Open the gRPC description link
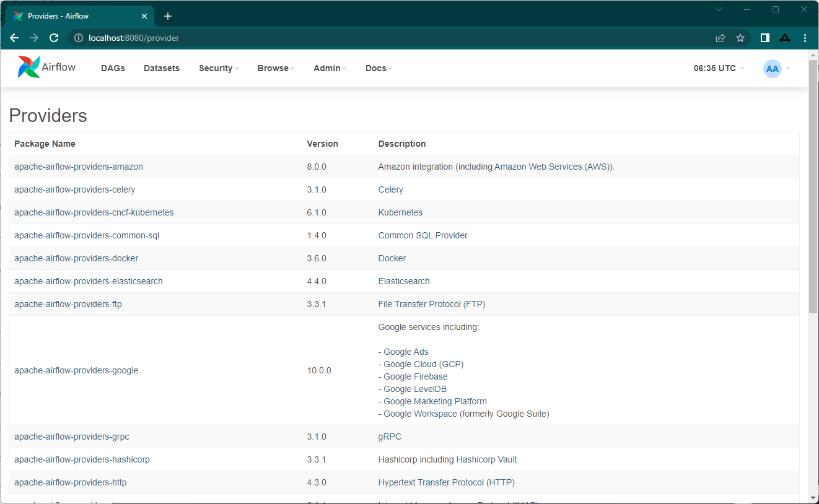This screenshot has height=504, width=819. click(390, 437)
